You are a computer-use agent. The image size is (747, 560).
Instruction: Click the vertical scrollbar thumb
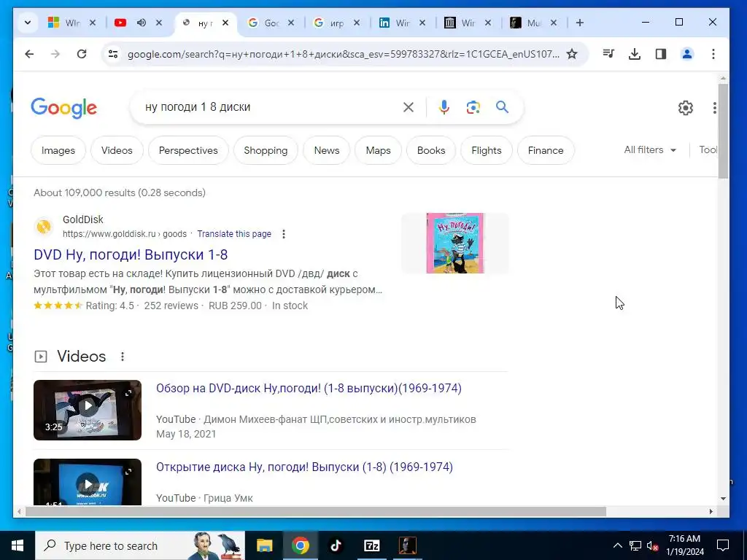point(723,131)
